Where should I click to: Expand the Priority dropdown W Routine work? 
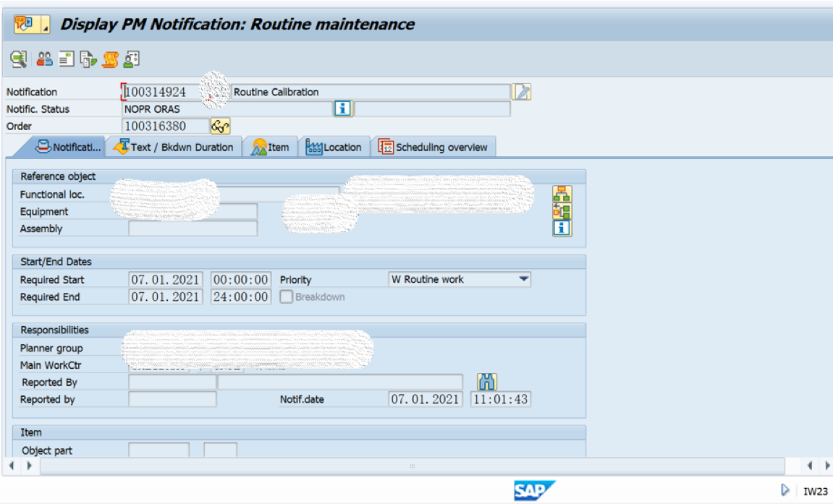click(x=523, y=279)
